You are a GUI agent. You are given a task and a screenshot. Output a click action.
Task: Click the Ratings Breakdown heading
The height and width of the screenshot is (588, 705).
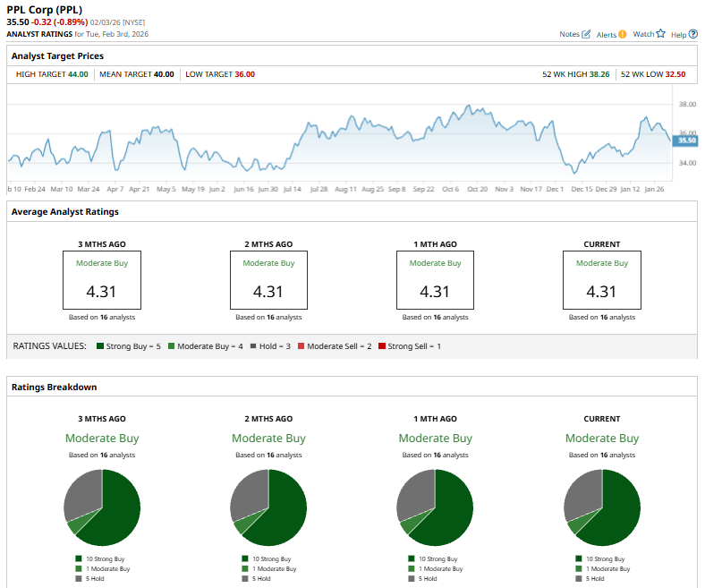(x=54, y=387)
